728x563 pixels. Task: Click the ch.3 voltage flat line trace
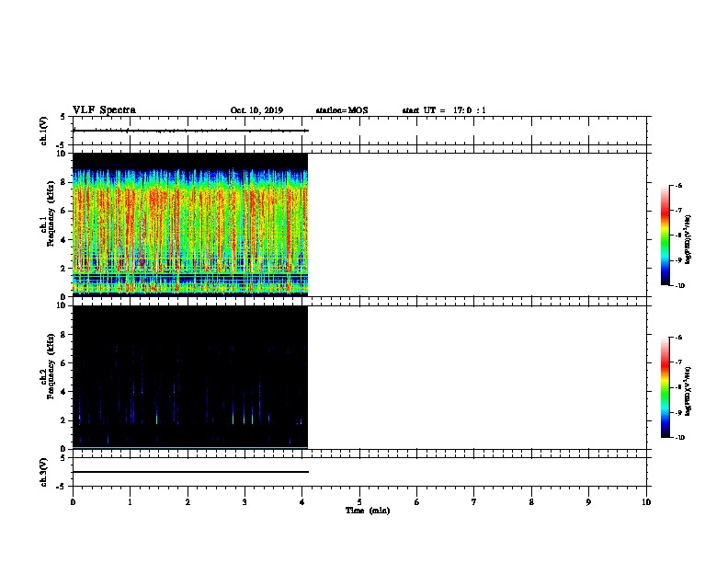pos(190,472)
